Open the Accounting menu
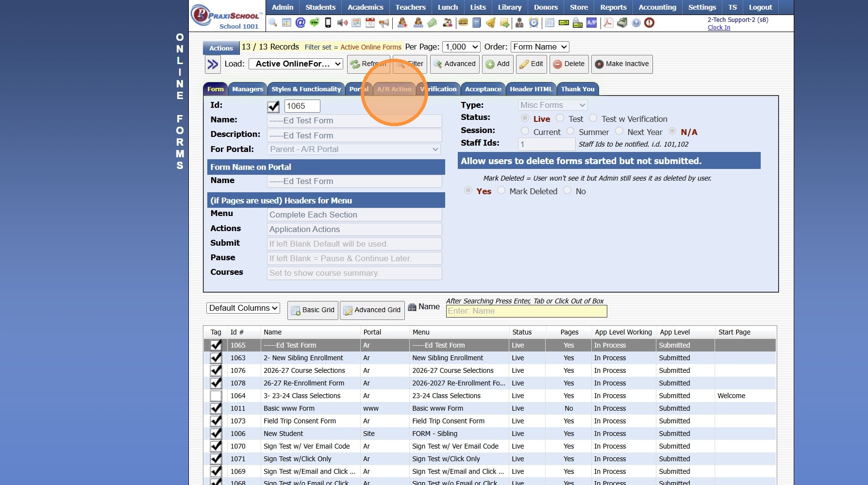868x485 pixels. [657, 7]
